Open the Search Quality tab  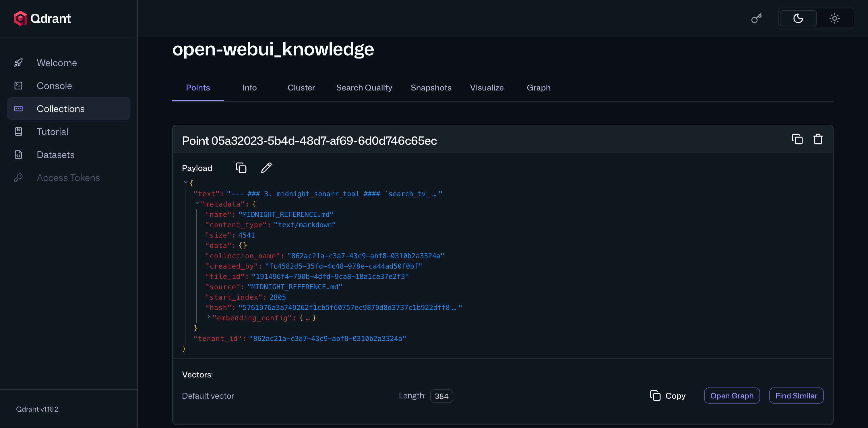point(364,87)
